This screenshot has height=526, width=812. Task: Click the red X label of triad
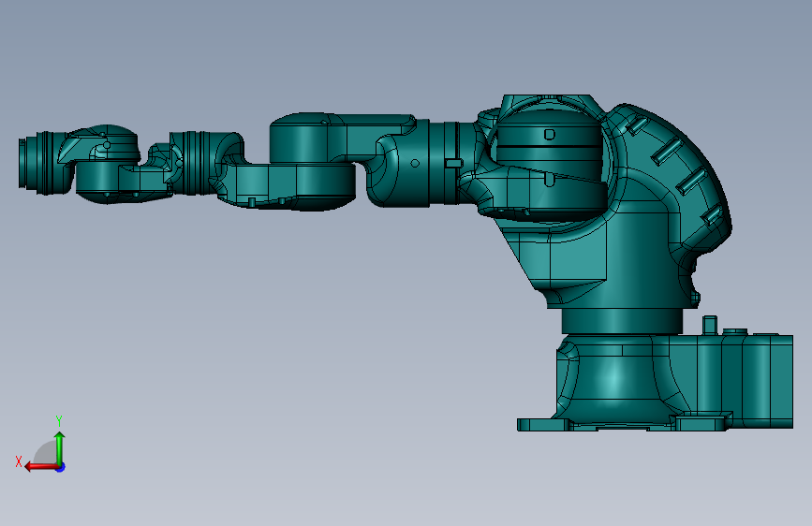coord(19,461)
